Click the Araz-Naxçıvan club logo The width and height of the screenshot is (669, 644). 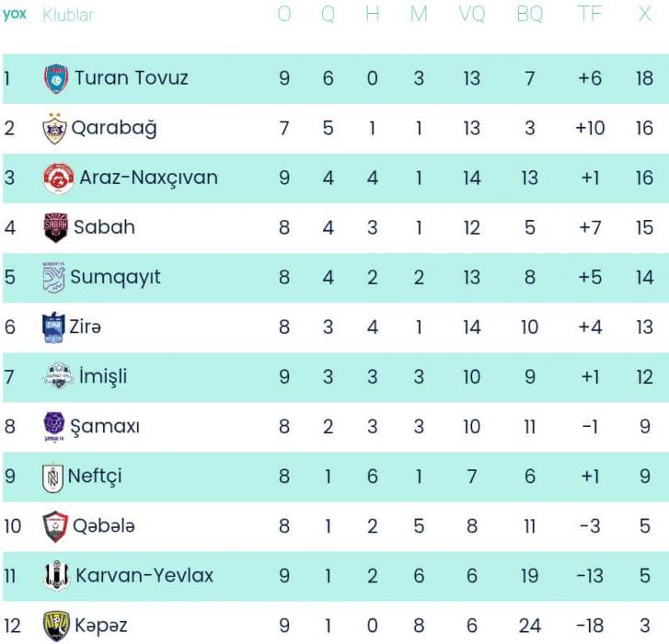click(x=59, y=178)
